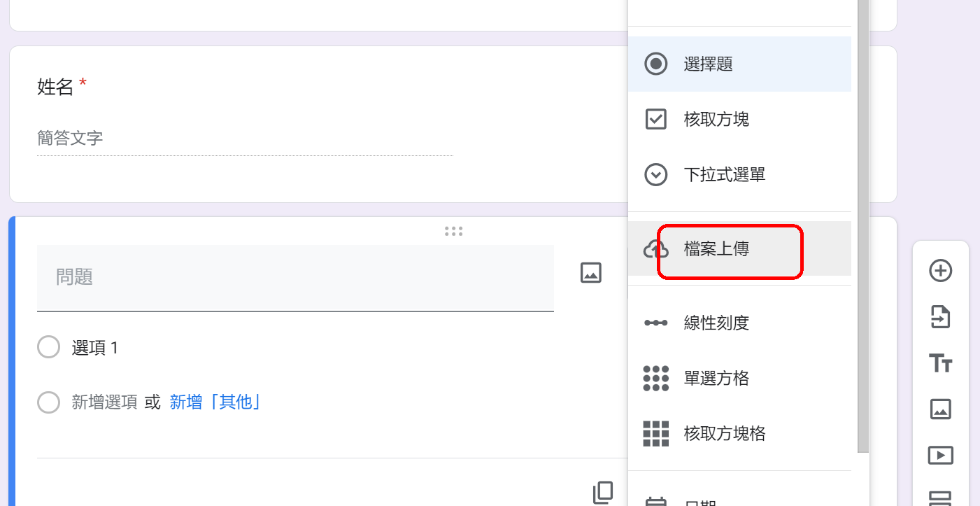980x506 pixels.
Task: Choose 核取方塊 question type
Action: 716,120
